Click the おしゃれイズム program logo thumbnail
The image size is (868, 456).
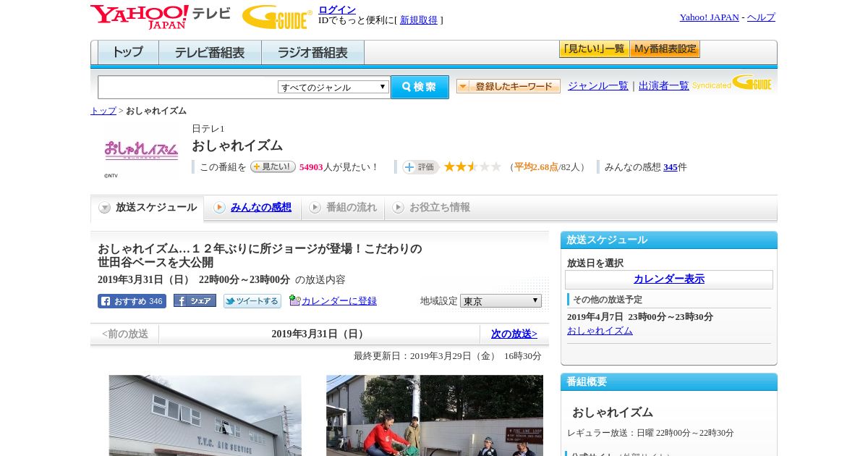tap(141, 149)
